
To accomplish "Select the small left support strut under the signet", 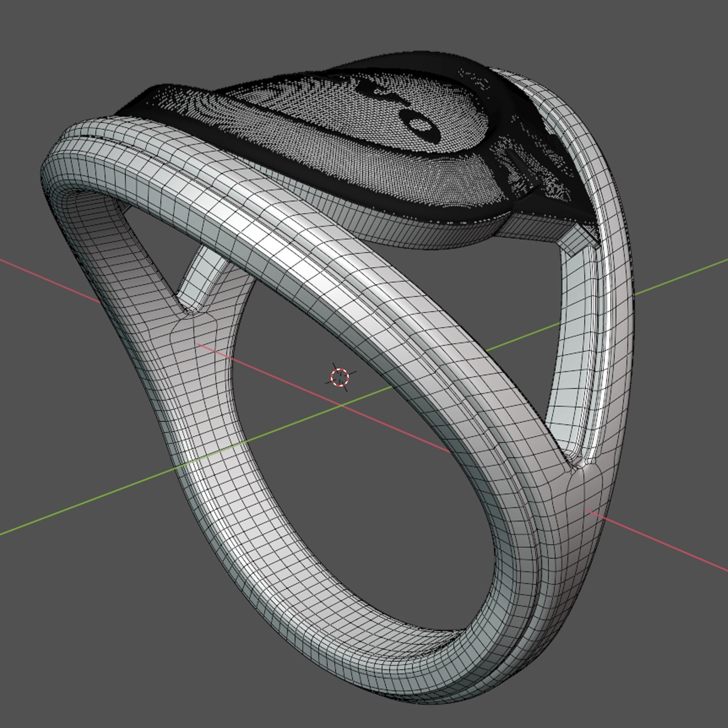I will pyautogui.click(x=202, y=280).
